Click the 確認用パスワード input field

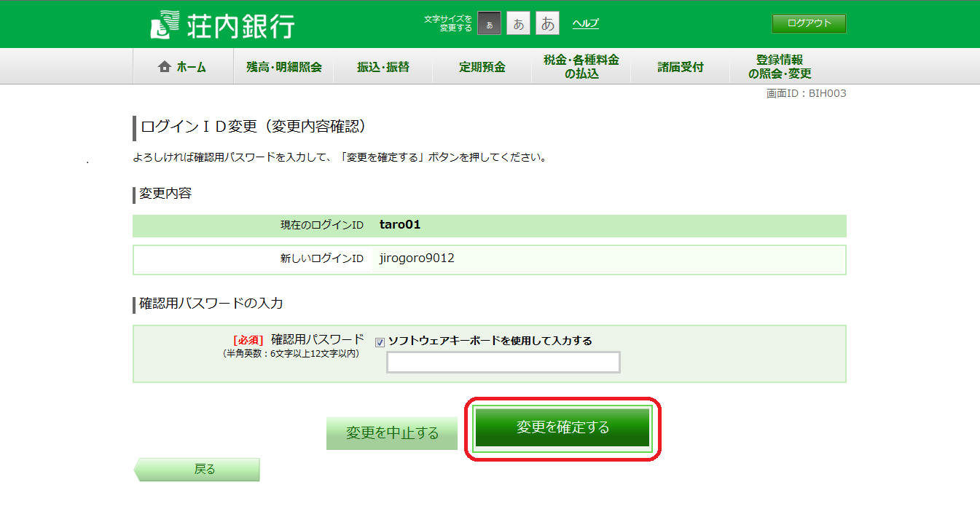point(503,362)
